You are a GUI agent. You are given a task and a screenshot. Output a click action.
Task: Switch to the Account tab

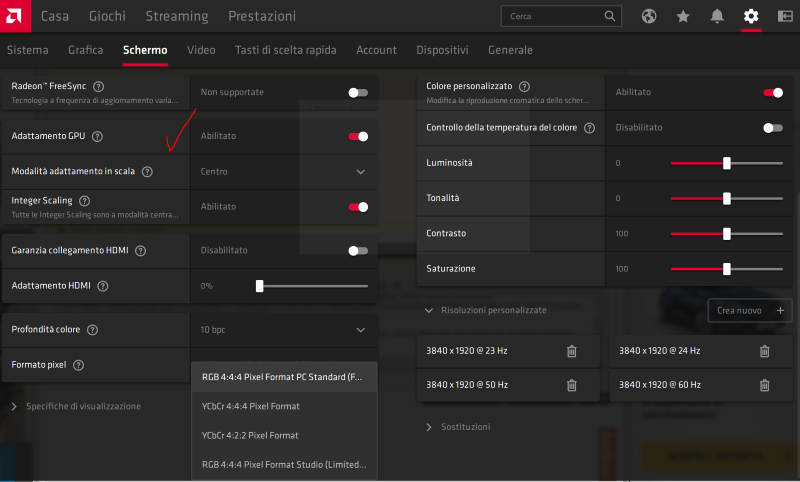[377, 50]
